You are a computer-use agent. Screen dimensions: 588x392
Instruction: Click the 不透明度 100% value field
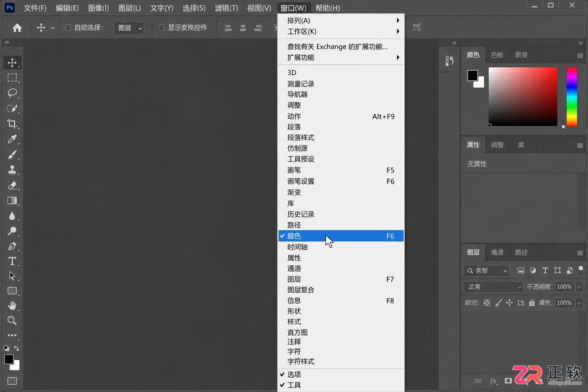(564, 287)
